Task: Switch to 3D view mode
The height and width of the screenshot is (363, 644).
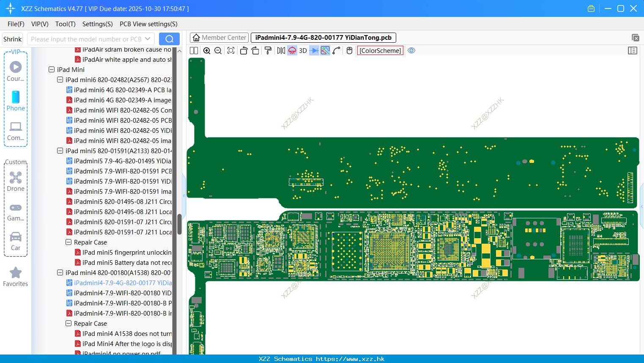Action: 303,51
